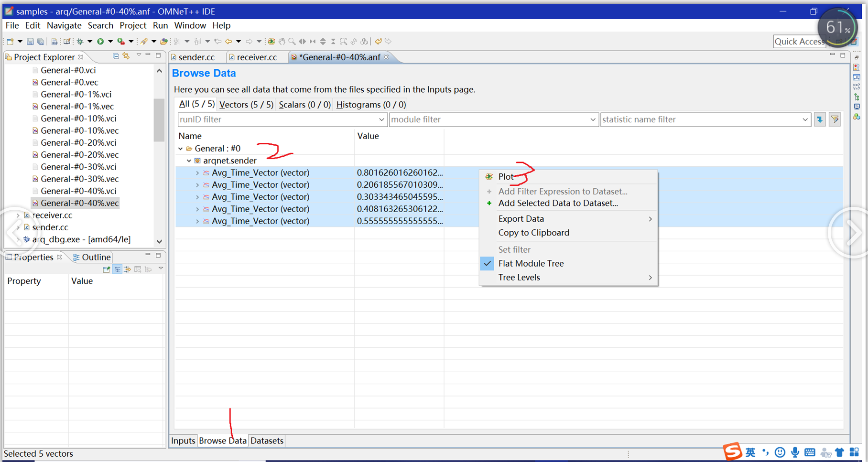The height and width of the screenshot is (462, 868).
Task: Switch to the Outline view tab
Action: [x=92, y=257]
